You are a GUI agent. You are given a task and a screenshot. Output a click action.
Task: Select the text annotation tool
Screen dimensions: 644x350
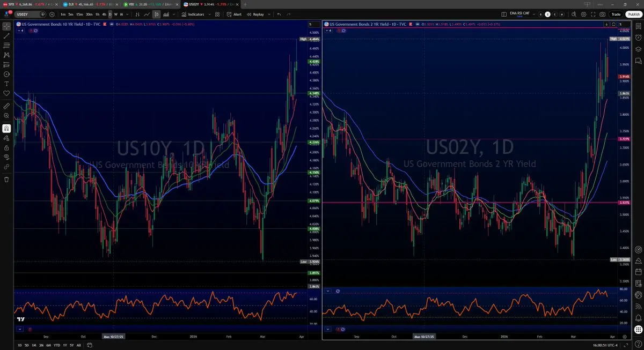(x=6, y=84)
